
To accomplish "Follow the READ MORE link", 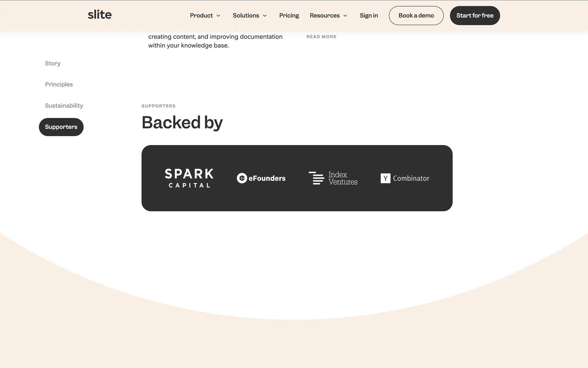I will point(321,36).
